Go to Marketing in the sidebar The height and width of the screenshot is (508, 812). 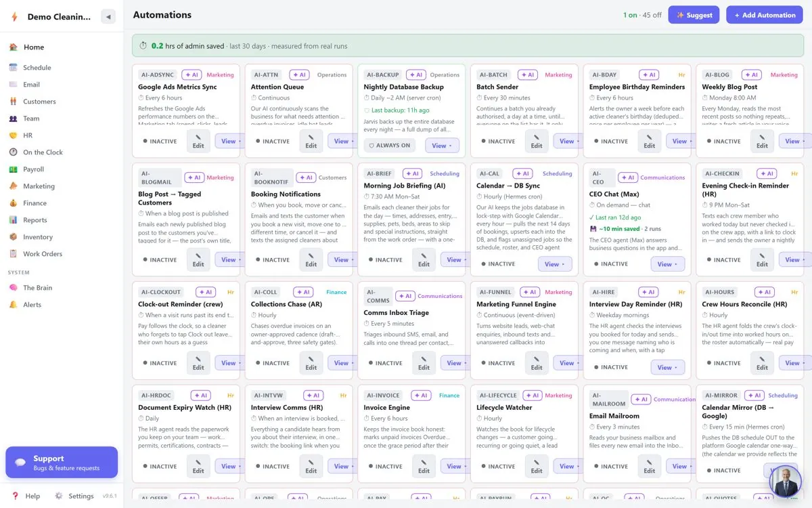click(x=39, y=186)
